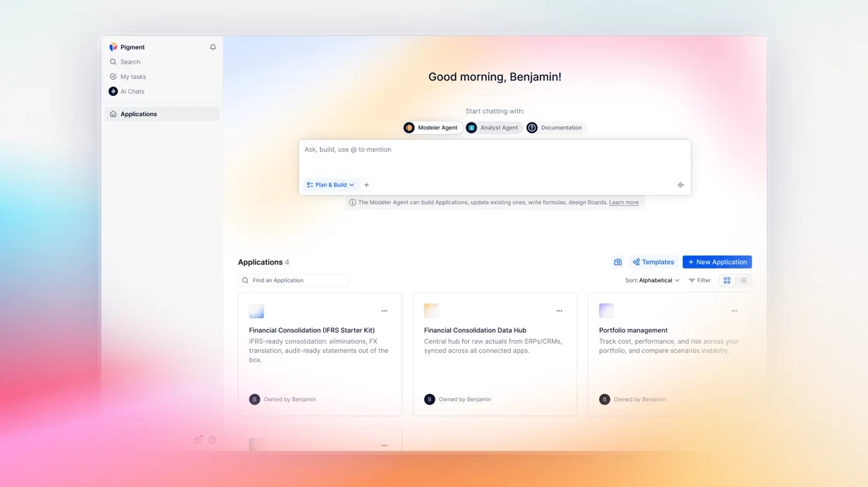Create a New Application
The width and height of the screenshot is (868, 487).
tap(717, 262)
